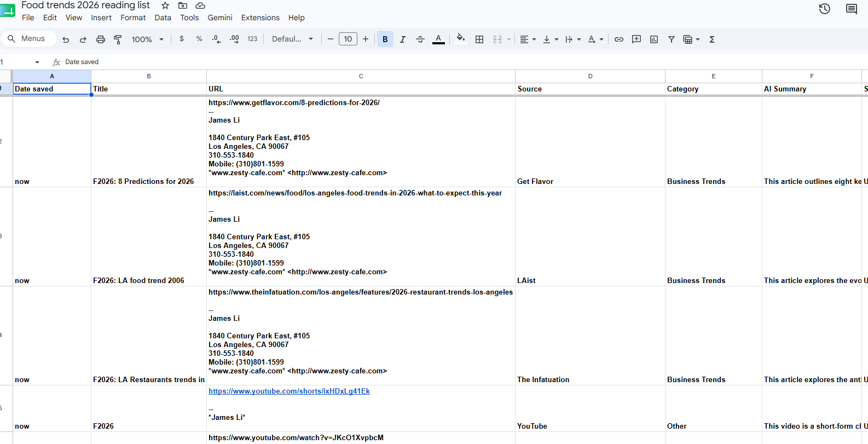This screenshot has width=868, height=444.
Task: Click the Merge cells icon
Action: point(497,39)
